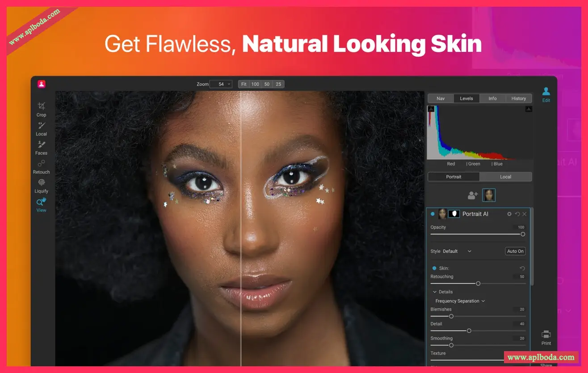Image resolution: width=588 pixels, height=373 pixels.
Task: Select the face thumbnail in Portrait tab
Action: click(489, 195)
